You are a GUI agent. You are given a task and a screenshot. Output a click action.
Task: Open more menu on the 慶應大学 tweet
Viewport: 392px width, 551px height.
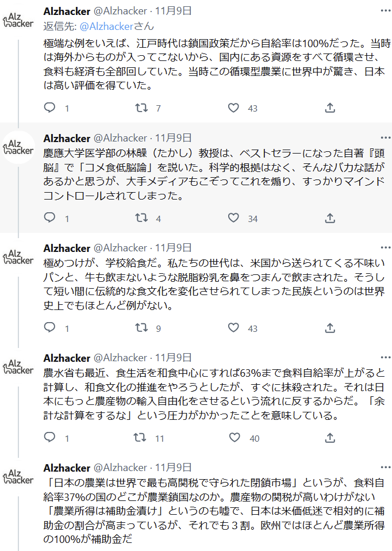(385, 138)
